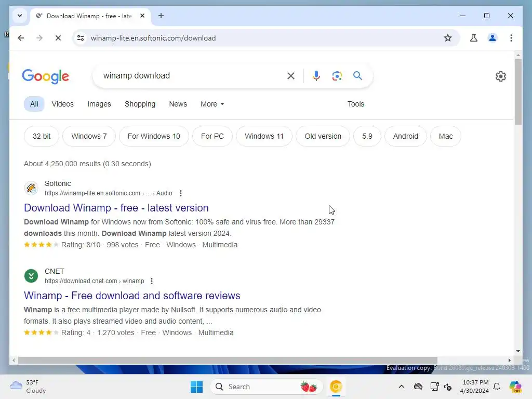Switch to Shopping results

(x=140, y=104)
